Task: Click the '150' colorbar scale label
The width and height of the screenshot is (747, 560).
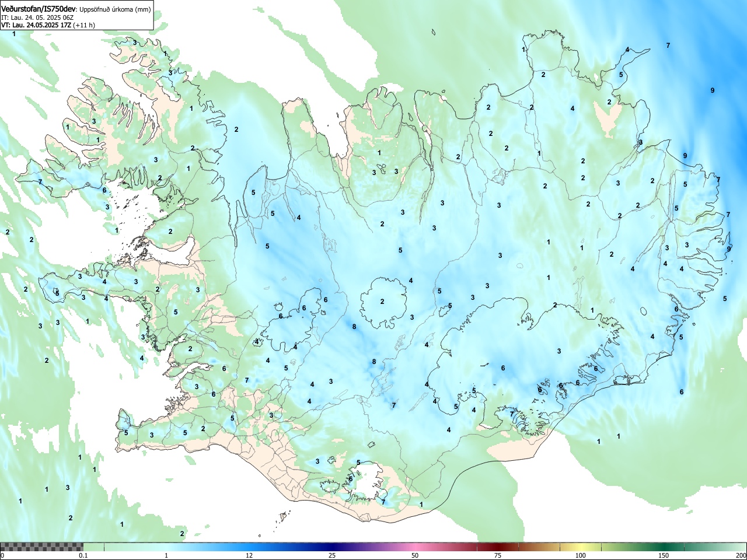Action: tap(664, 555)
